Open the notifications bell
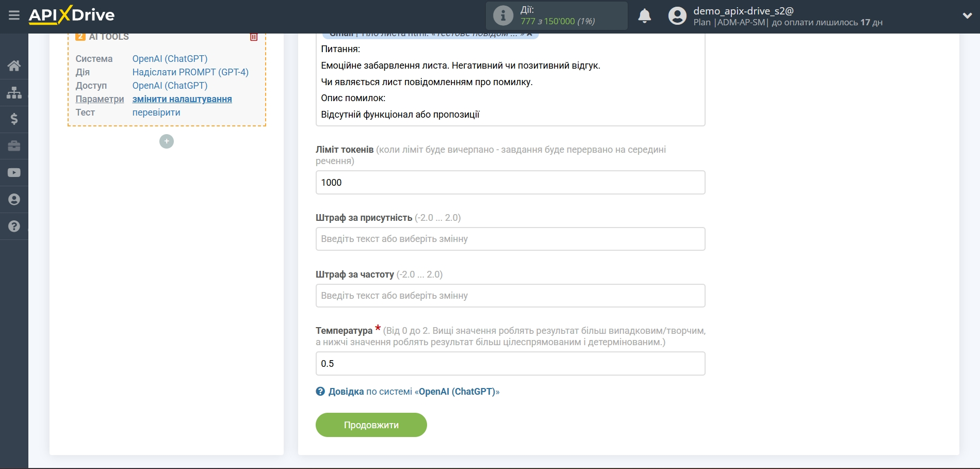Viewport: 980px width, 469px height. pos(644,16)
